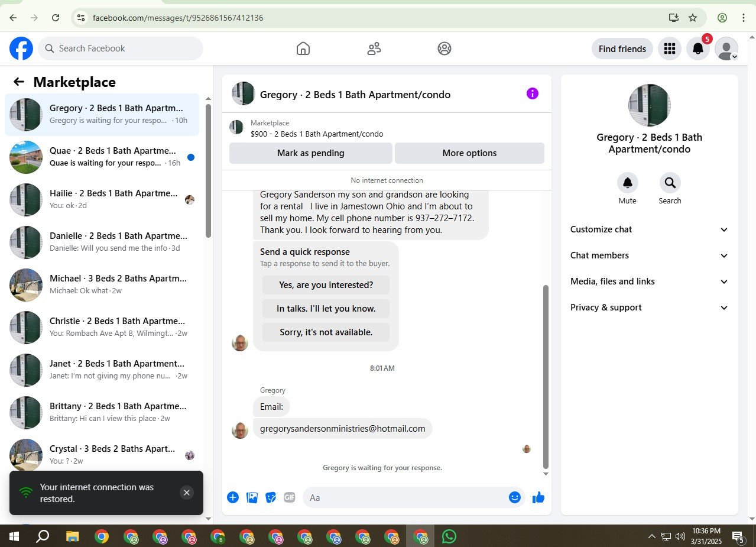Open the notifications bell with 5 badge
756x547 pixels.
pos(698,48)
